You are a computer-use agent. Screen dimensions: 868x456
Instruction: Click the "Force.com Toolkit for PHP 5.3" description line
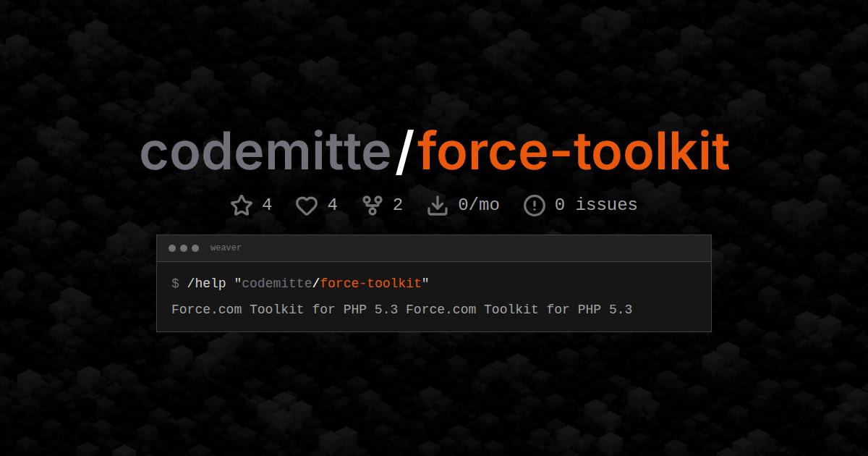[x=402, y=310]
